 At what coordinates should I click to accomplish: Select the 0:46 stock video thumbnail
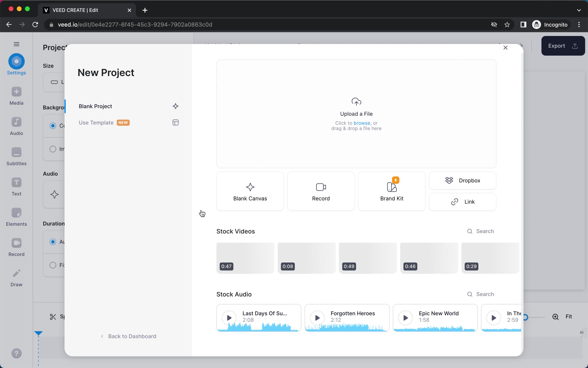point(429,258)
